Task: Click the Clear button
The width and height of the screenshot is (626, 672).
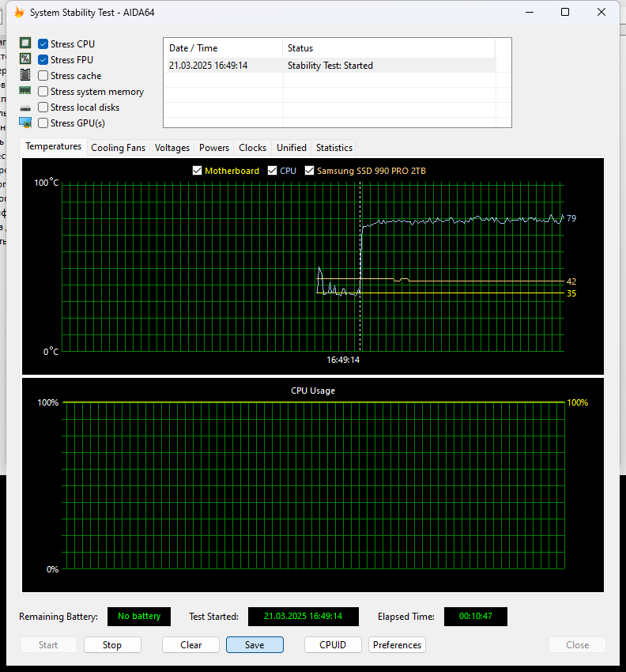Action: [190, 645]
